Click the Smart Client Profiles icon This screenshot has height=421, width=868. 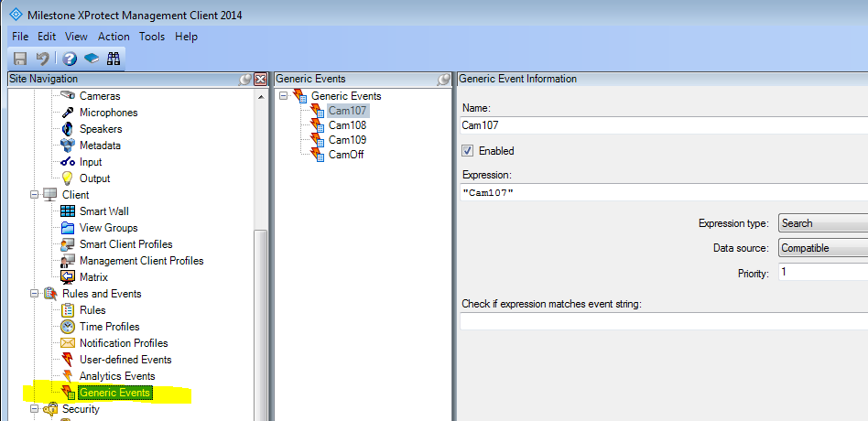pyautogui.click(x=68, y=244)
